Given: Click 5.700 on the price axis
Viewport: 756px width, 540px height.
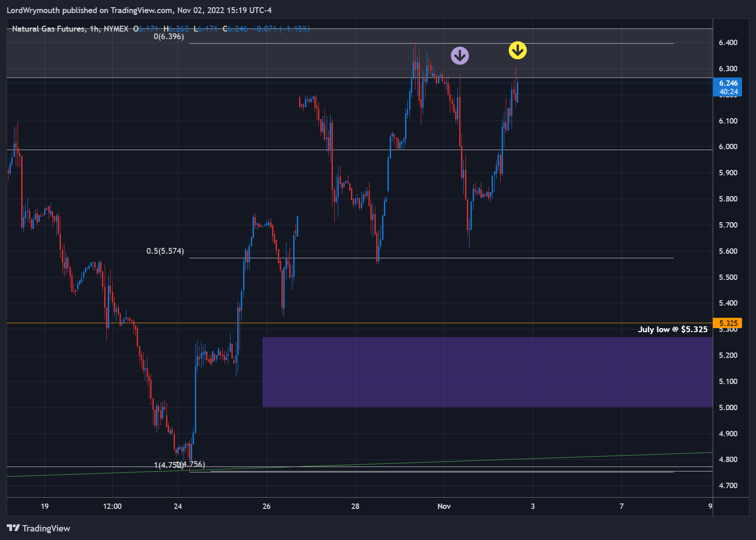Looking at the screenshot, I should click(728, 225).
